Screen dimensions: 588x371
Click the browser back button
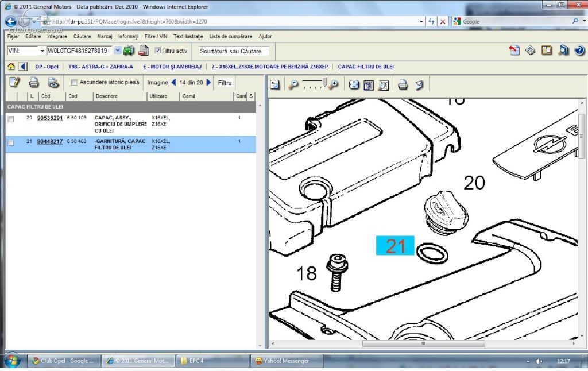pos(11,21)
